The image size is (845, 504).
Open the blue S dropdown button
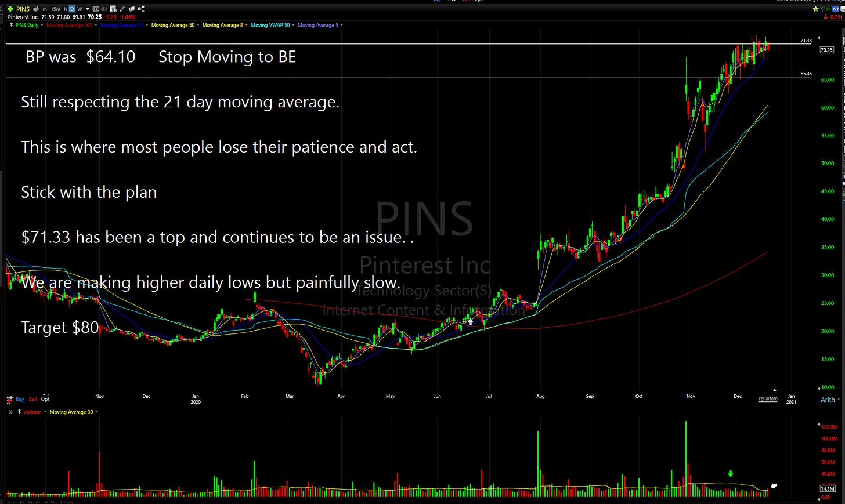point(836,9)
